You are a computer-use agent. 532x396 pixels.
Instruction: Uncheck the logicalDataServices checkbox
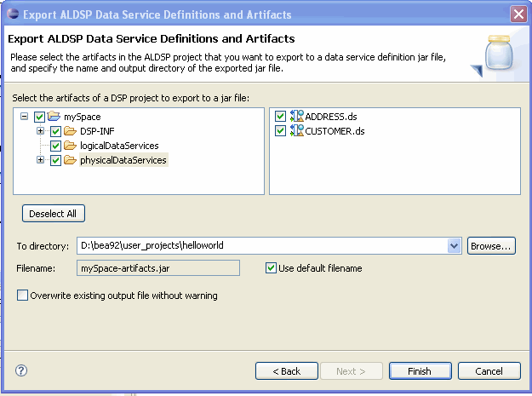point(55,146)
